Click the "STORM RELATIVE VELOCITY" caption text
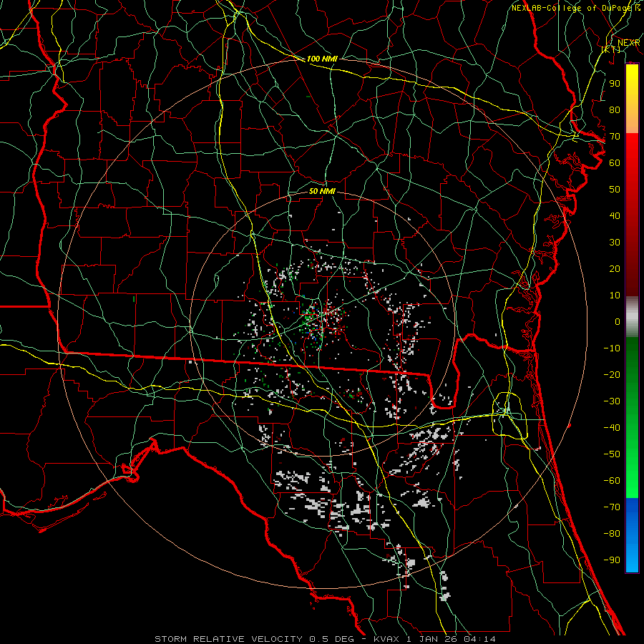 coord(228,639)
